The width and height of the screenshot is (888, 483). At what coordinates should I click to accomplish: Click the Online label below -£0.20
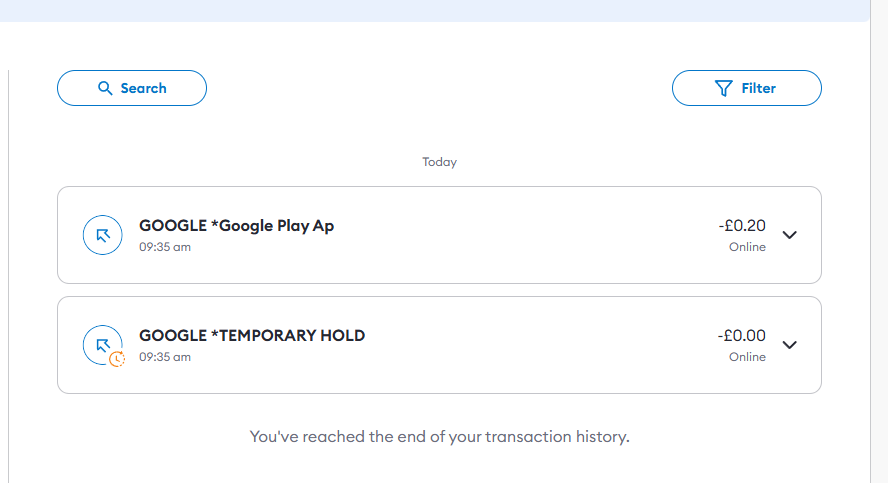tap(747, 247)
